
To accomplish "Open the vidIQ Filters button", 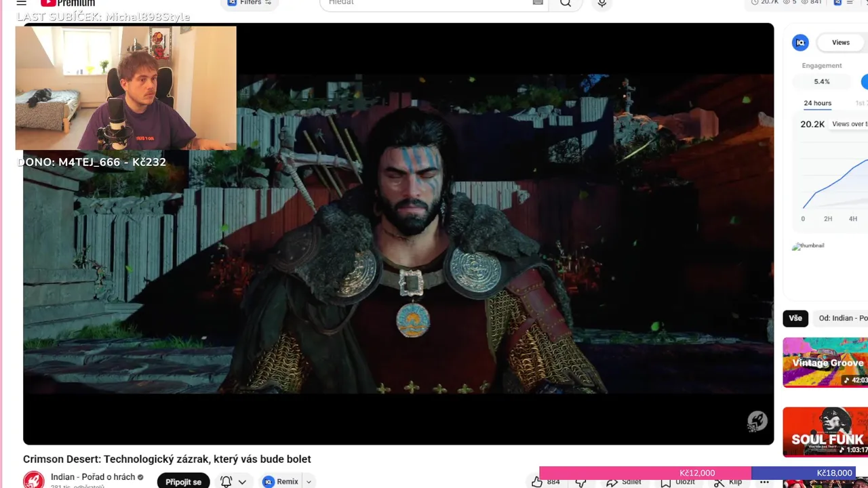I will coord(249,3).
